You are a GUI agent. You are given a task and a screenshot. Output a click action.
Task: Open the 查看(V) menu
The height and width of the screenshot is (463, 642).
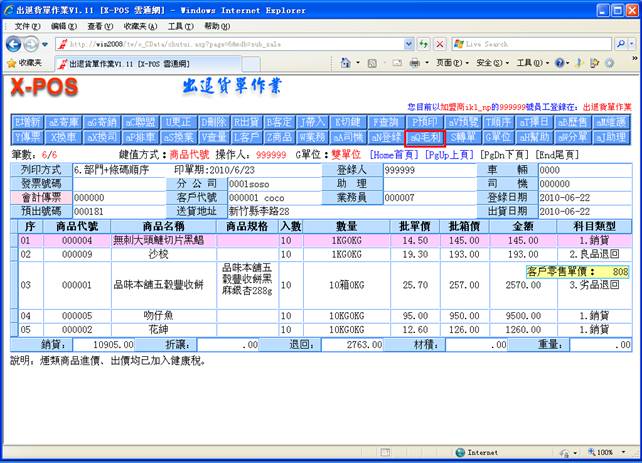pyautogui.click(x=99, y=25)
